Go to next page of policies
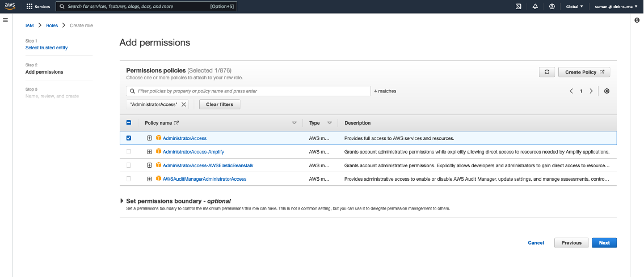644x277 pixels. click(591, 91)
